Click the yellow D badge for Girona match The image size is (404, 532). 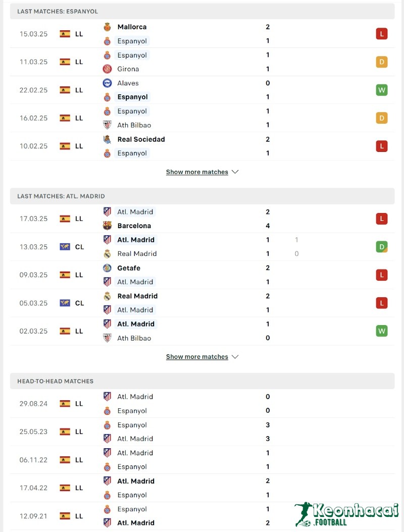382,62
